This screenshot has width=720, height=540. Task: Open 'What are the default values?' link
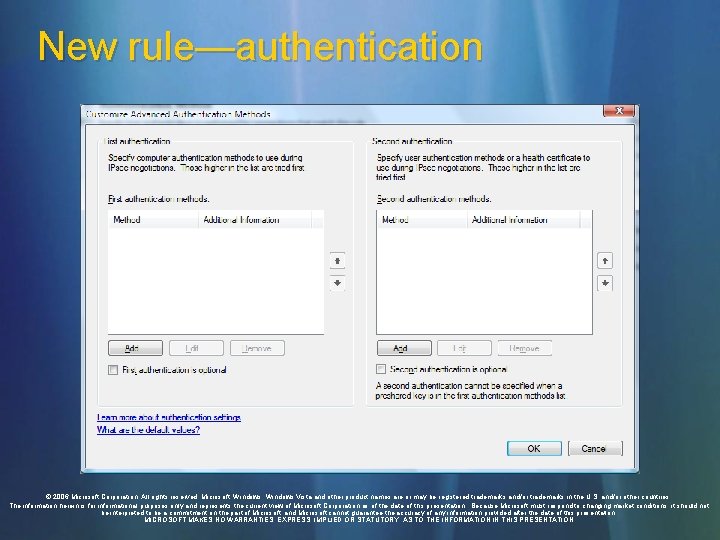[x=148, y=430]
